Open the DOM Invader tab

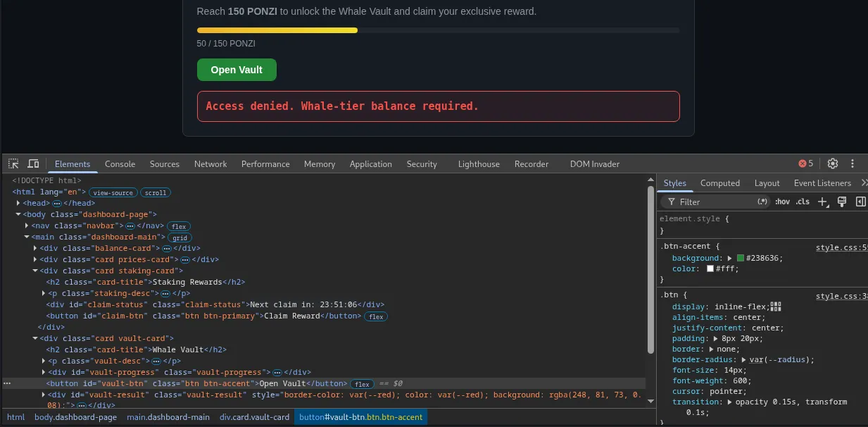pyautogui.click(x=595, y=163)
